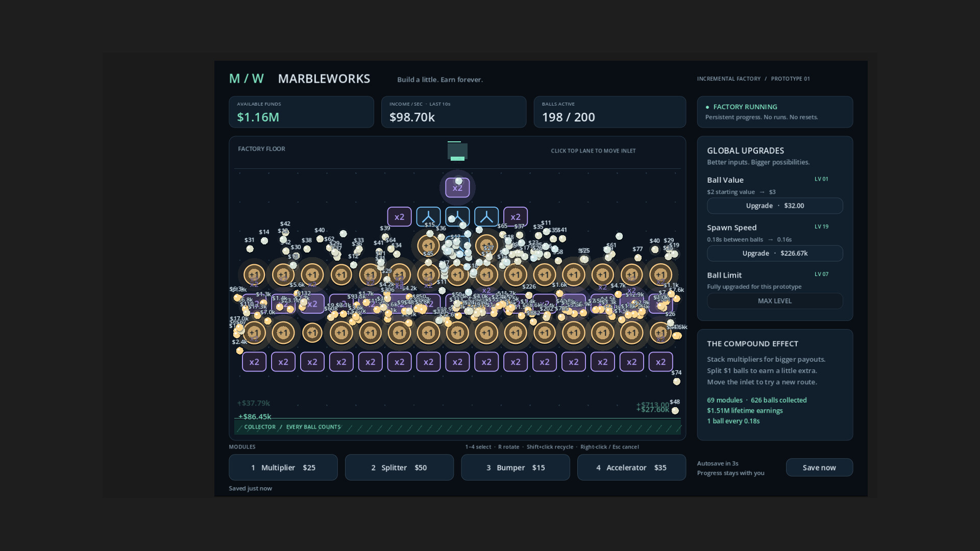Click the leftmost splitter module
This screenshot has width=980, height=551.
[428, 217]
